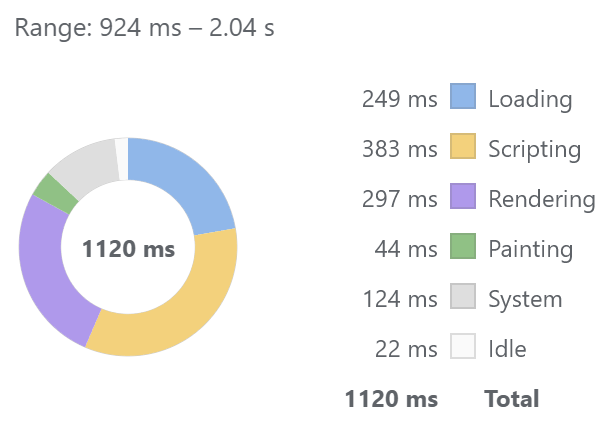Select the 'Idle' legend label

click(507, 349)
